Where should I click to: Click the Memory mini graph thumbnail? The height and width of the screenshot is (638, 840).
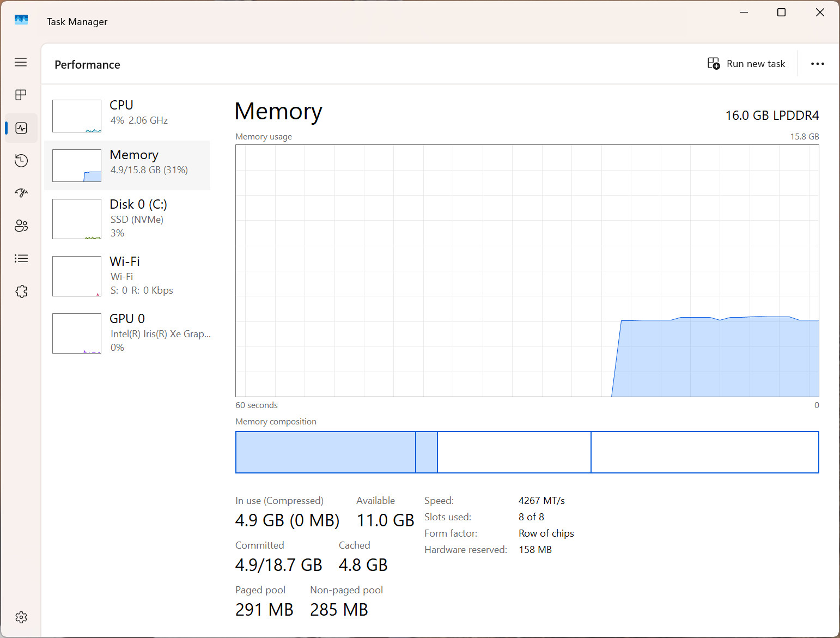(77, 166)
